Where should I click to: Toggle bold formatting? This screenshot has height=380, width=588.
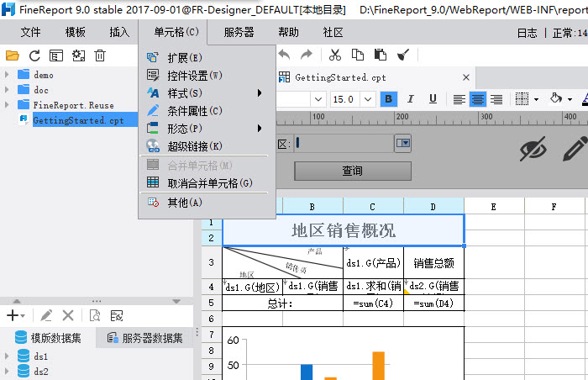(x=388, y=99)
